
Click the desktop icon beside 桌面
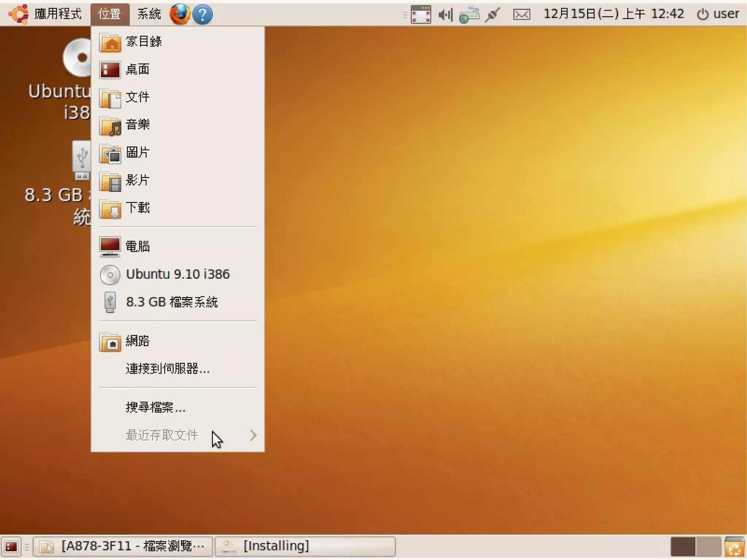pyautogui.click(x=110, y=70)
